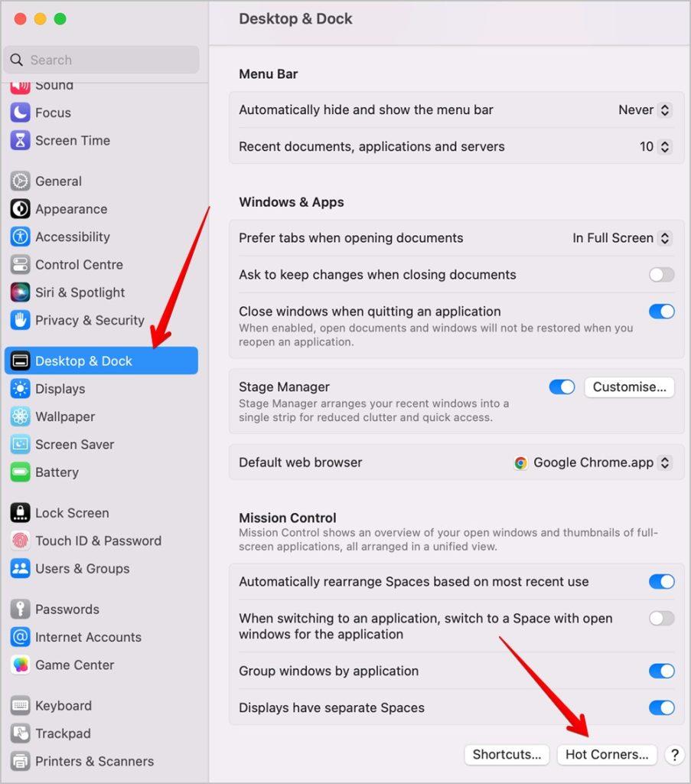Select Accessibility label in the sidebar
Viewport: 691px width, 784px height.
73,237
